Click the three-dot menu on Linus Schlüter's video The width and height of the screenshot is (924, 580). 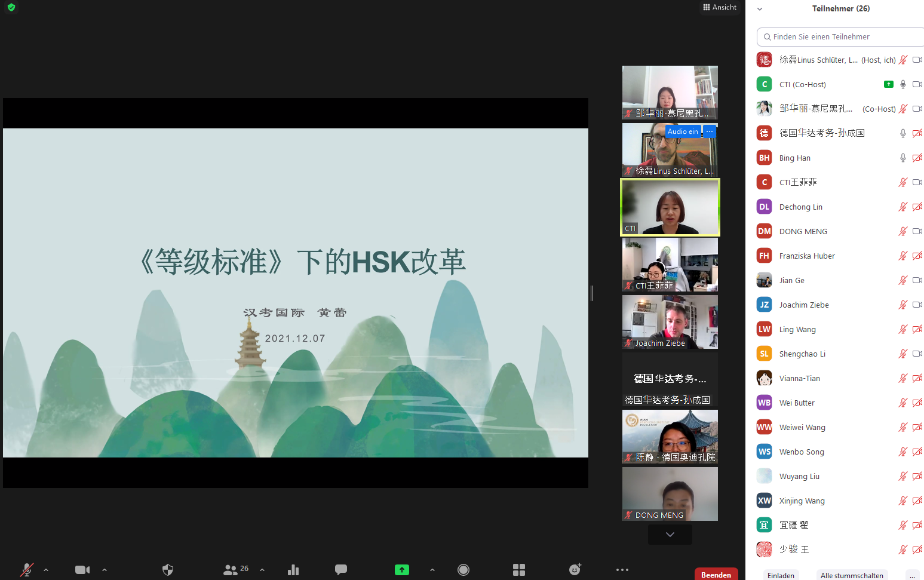[x=710, y=131]
